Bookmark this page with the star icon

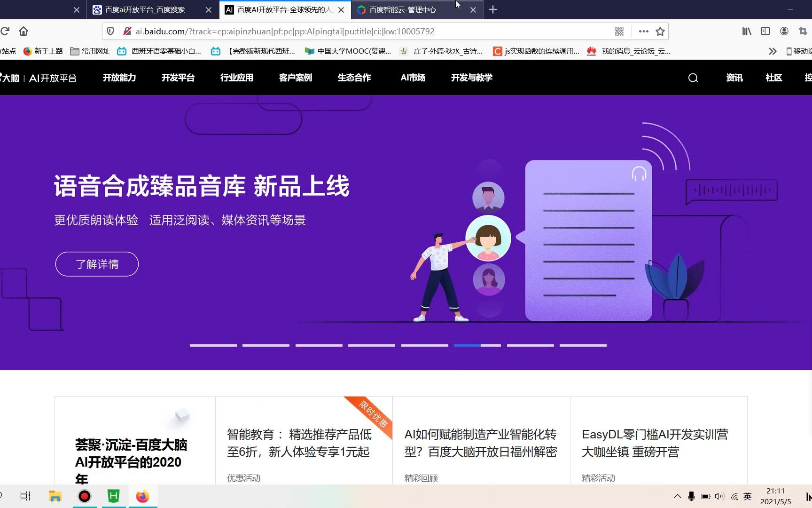(660, 31)
